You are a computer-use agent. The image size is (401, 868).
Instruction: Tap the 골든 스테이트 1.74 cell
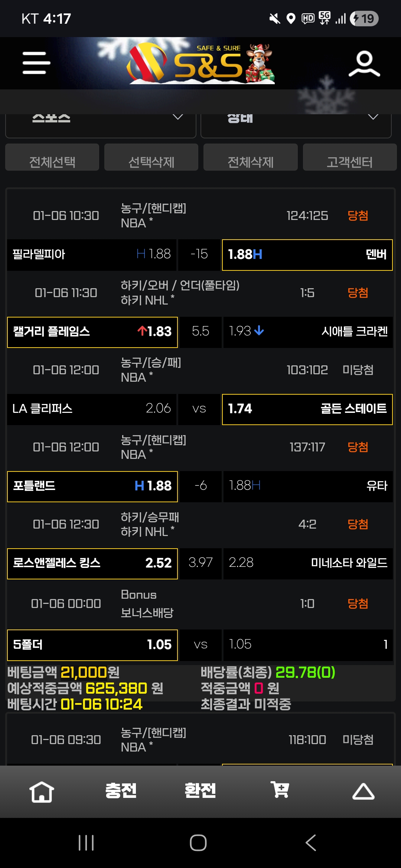pos(307,409)
